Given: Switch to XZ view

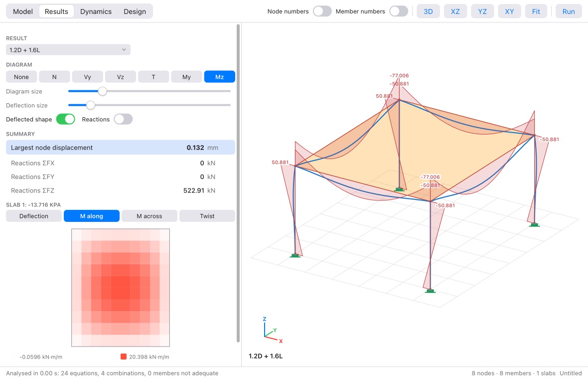Looking at the screenshot, I should 455,11.
